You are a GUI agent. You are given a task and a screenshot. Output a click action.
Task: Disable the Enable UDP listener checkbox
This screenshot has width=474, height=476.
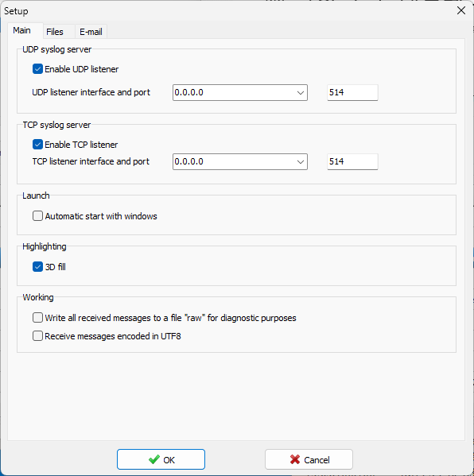pyautogui.click(x=37, y=69)
